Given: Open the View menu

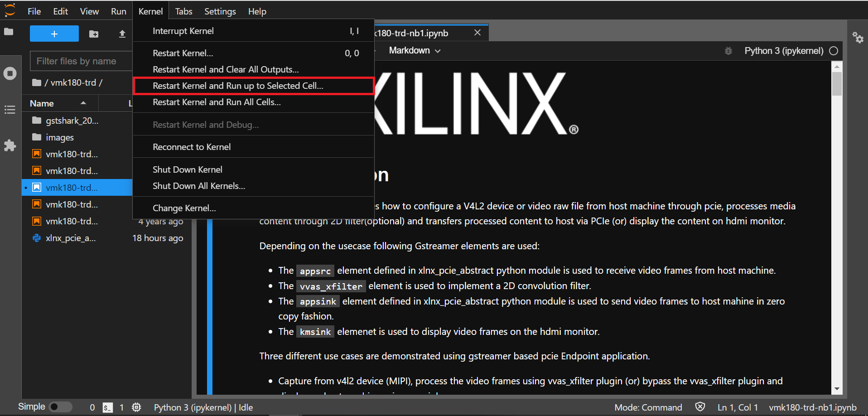Looking at the screenshot, I should (89, 11).
